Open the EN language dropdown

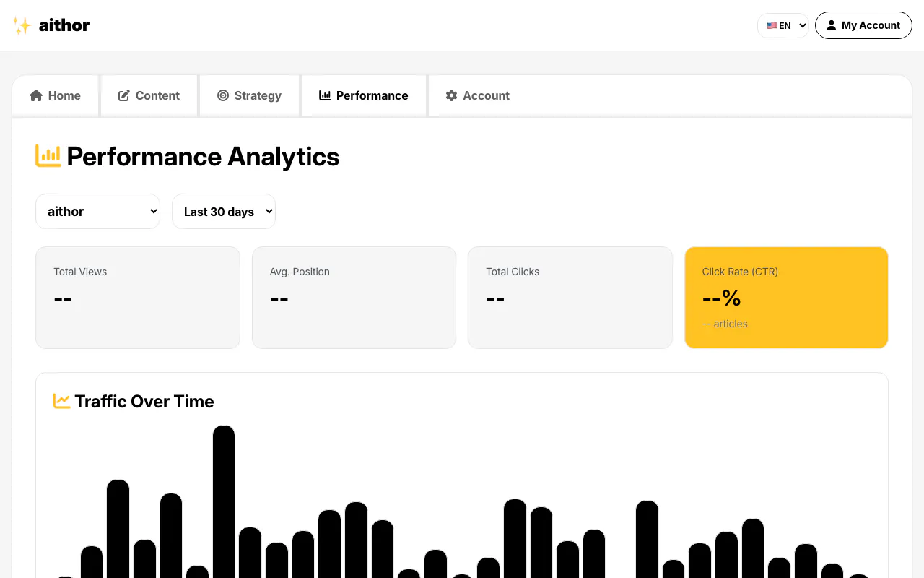(x=783, y=25)
